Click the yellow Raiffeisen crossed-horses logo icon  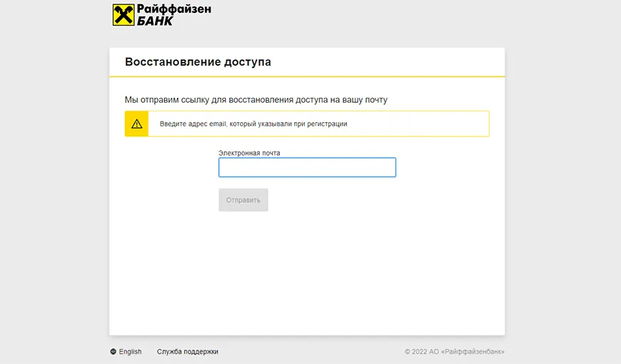(x=123, y=15)
